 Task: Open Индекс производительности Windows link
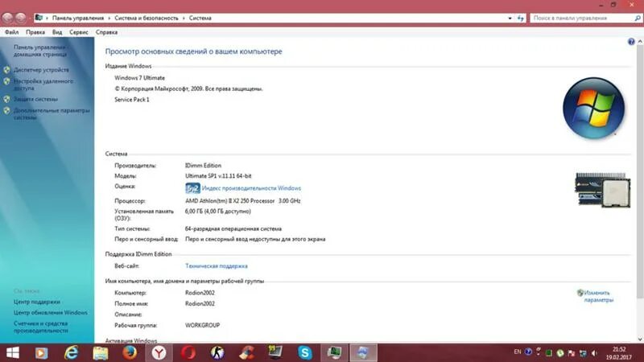[251, 188]
